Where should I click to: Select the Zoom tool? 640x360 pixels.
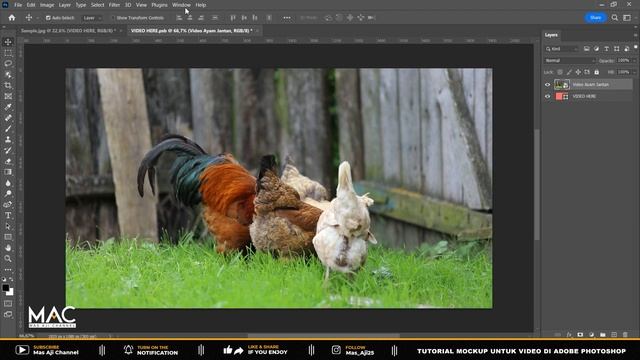8,258
